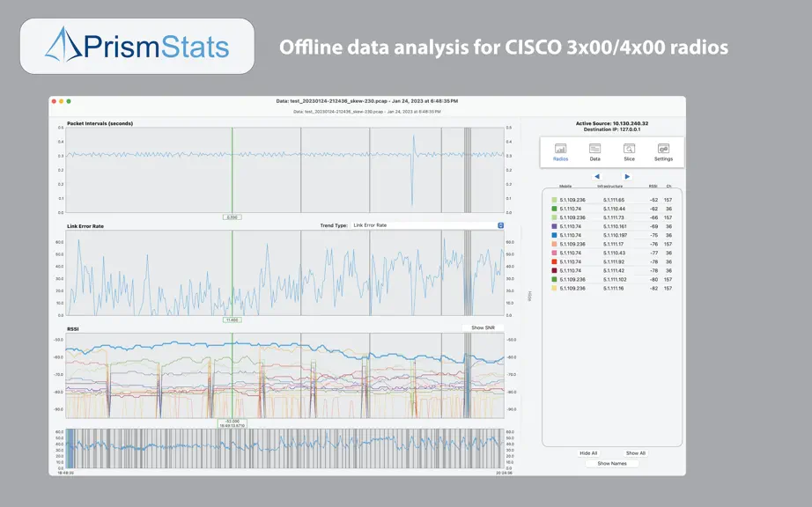Toggle Show Names for radios
This screenshot has height=507, width=812.
pyautogui.click(x=612, y=464)
